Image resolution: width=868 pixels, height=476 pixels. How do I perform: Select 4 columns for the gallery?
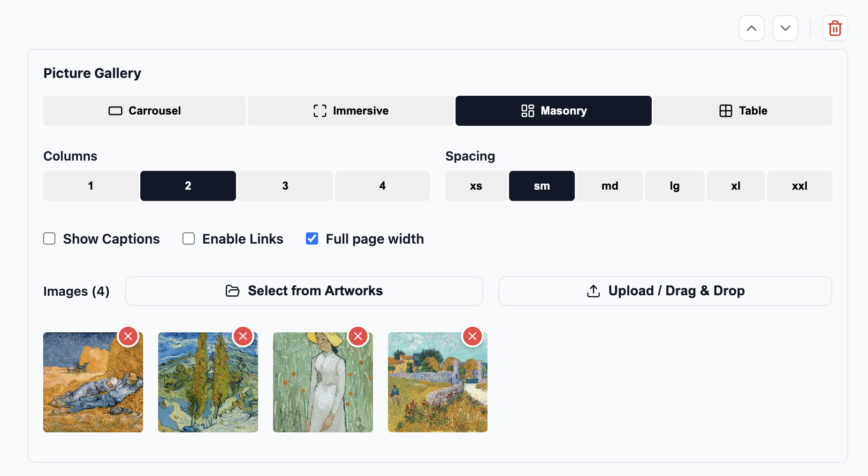pos(382,185)
